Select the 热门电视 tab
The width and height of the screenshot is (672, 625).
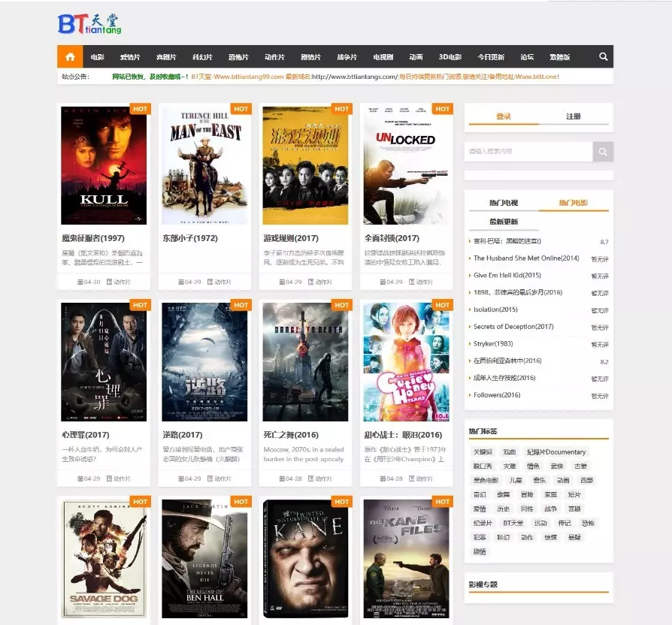(x=504, y=203)
